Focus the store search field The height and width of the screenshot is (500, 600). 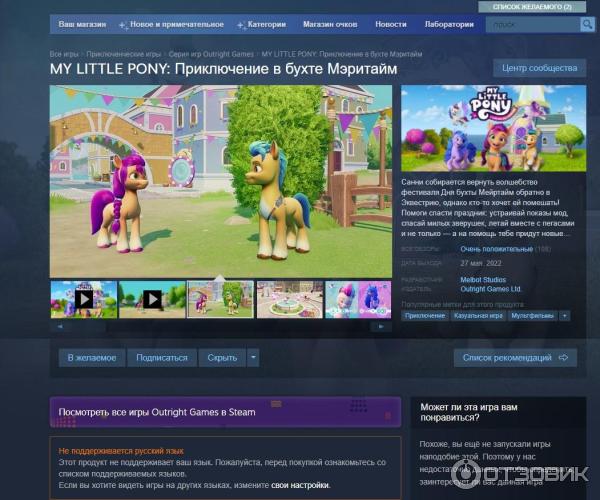533,25
